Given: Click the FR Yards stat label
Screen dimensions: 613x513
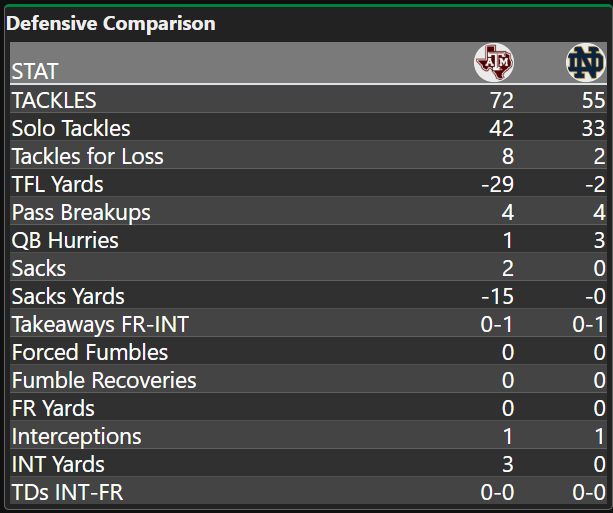Looking at the screenshot, I should [52, 408].
